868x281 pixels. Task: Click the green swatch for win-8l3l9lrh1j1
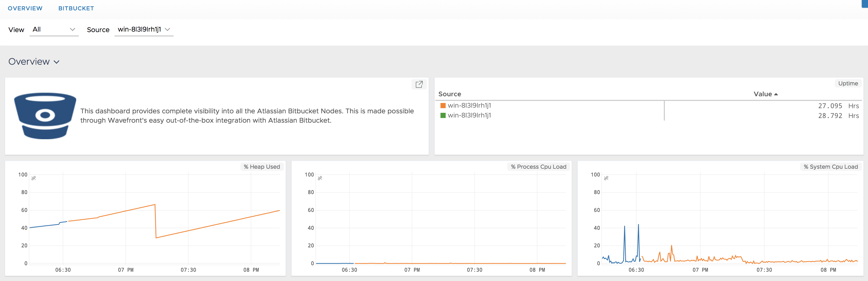point(443,115)
